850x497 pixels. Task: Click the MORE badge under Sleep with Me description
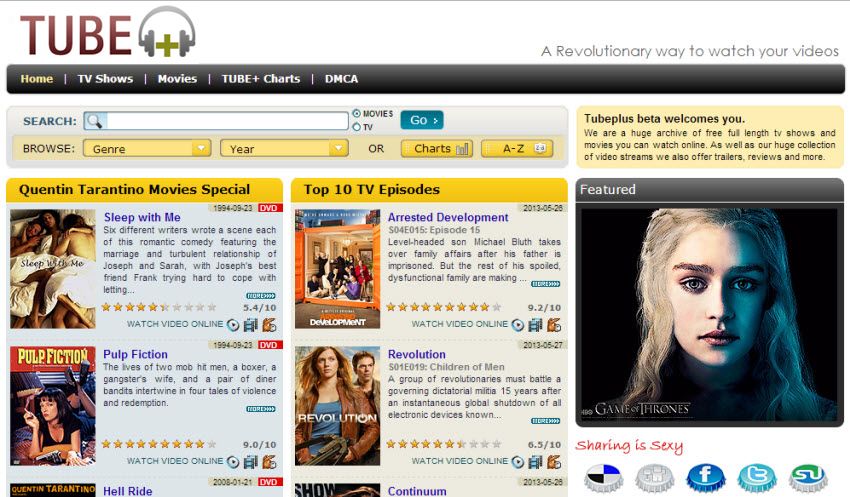click(x=261, y=296)
